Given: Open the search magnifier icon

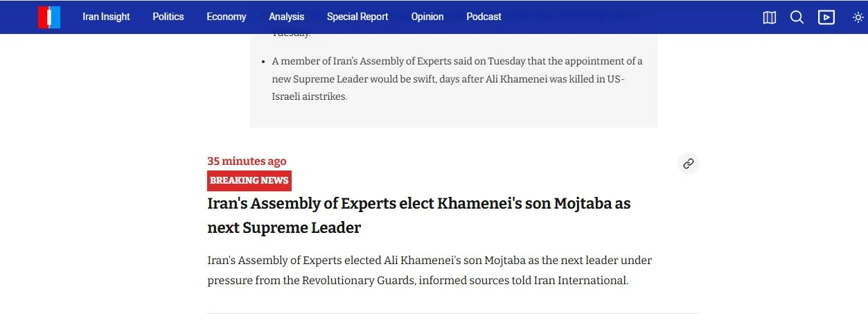Looking at the screenshot, I should click(797, 17).
